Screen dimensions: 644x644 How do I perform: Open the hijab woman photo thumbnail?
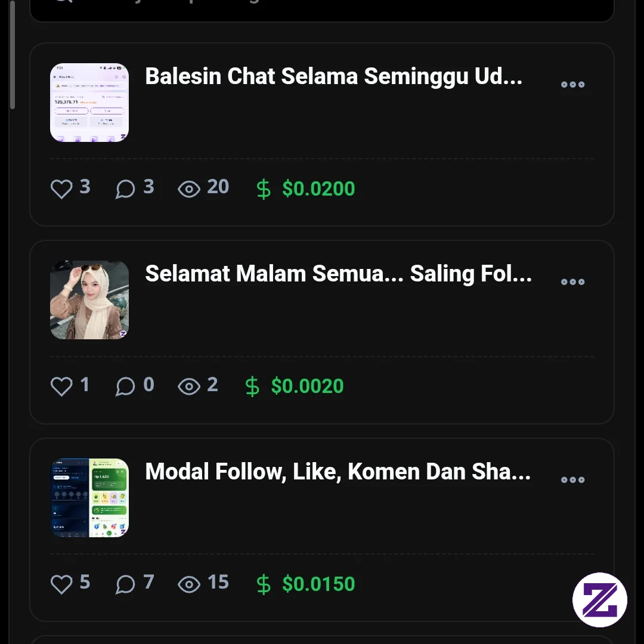(89, 300)
